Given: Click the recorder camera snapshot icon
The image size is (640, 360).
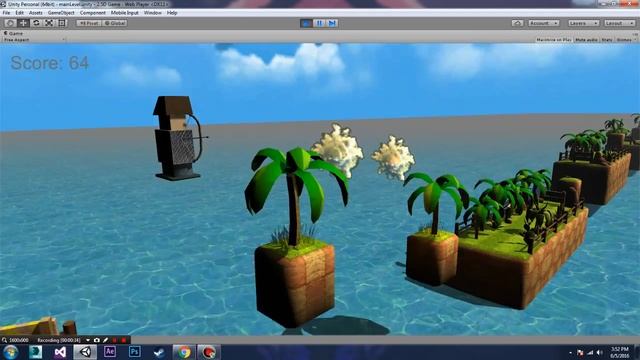Looking at the screenshot, I should point(97,340).
